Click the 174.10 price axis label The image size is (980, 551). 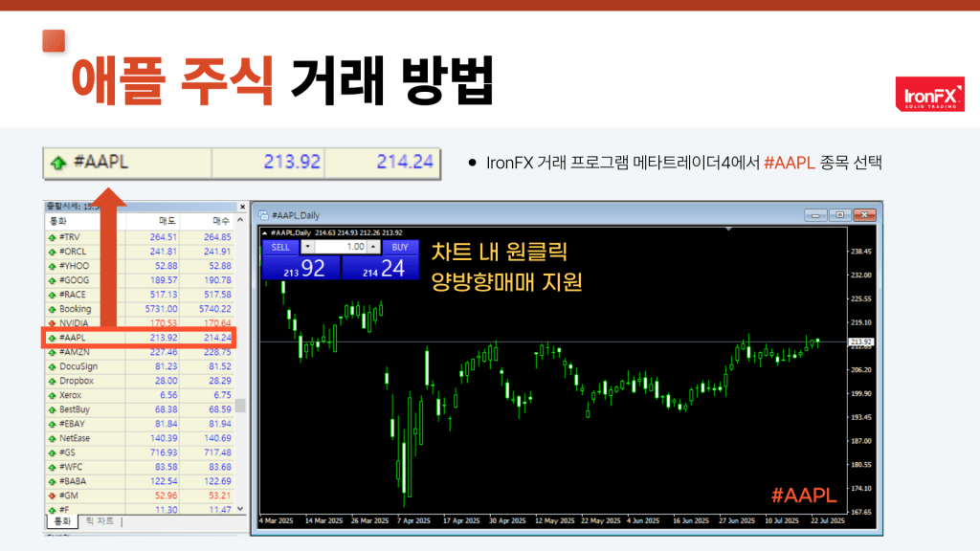point(861,489)
